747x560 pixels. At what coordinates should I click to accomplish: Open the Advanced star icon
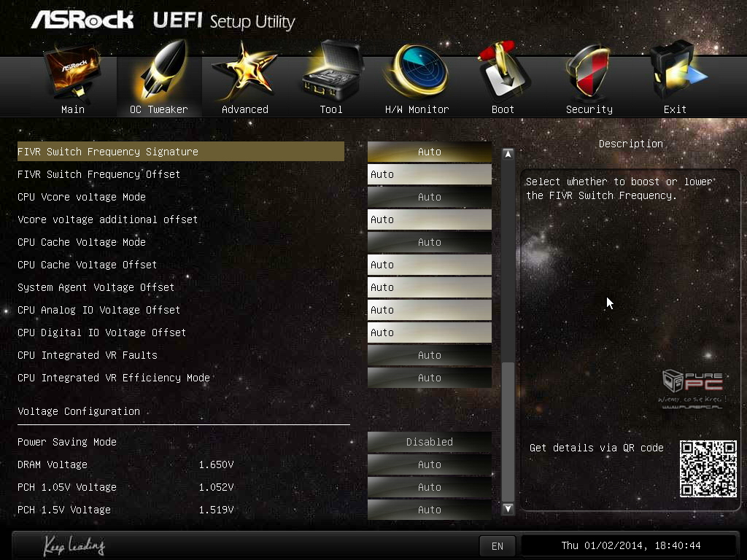[244, 71]
